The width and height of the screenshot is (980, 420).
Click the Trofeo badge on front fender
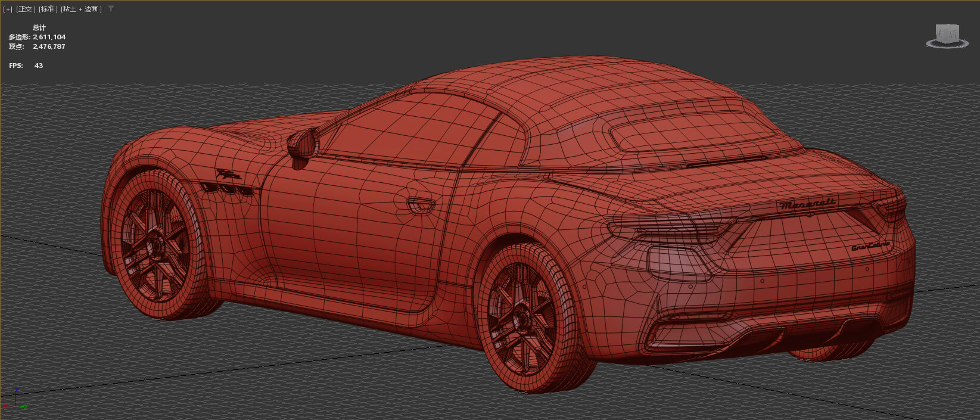229,175
